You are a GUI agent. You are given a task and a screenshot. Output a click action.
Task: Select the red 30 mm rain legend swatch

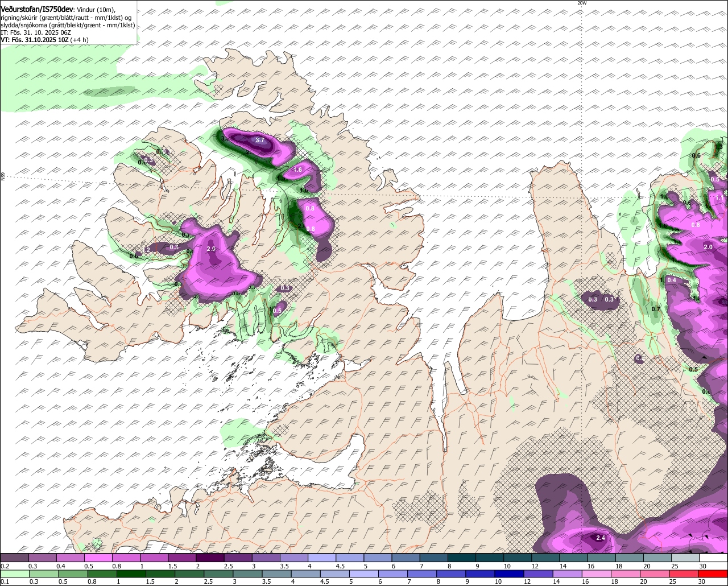point(713,573)
